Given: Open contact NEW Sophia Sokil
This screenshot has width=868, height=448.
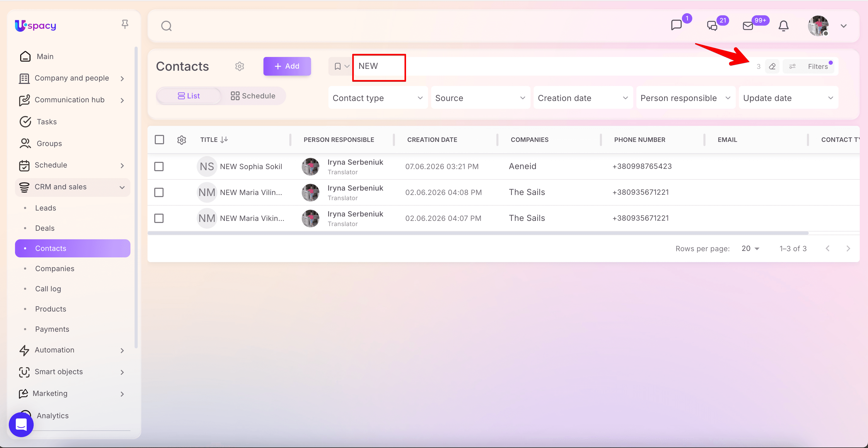Looking at the screenshot, I should point(251,167).
